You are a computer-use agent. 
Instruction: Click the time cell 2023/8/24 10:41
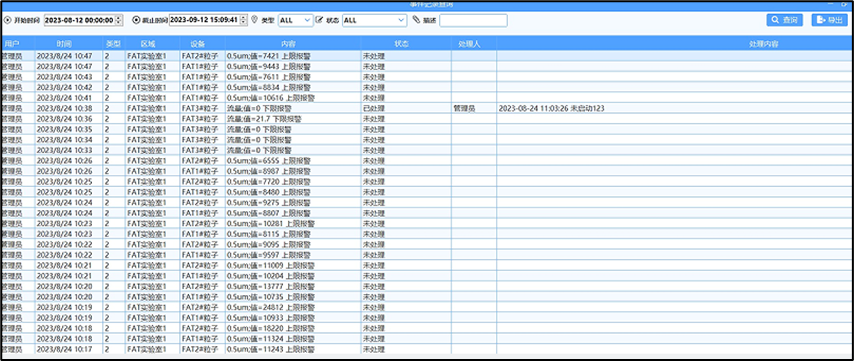(x=69, y=98)
